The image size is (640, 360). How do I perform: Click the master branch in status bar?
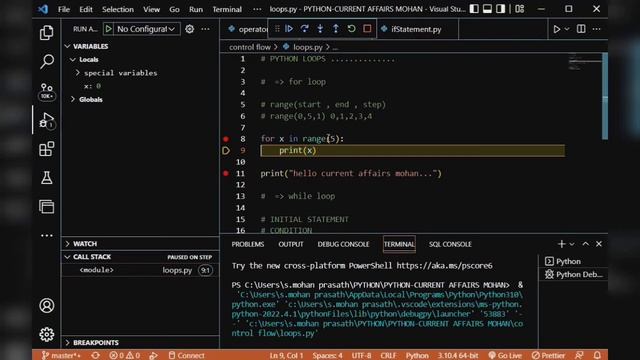61,355
